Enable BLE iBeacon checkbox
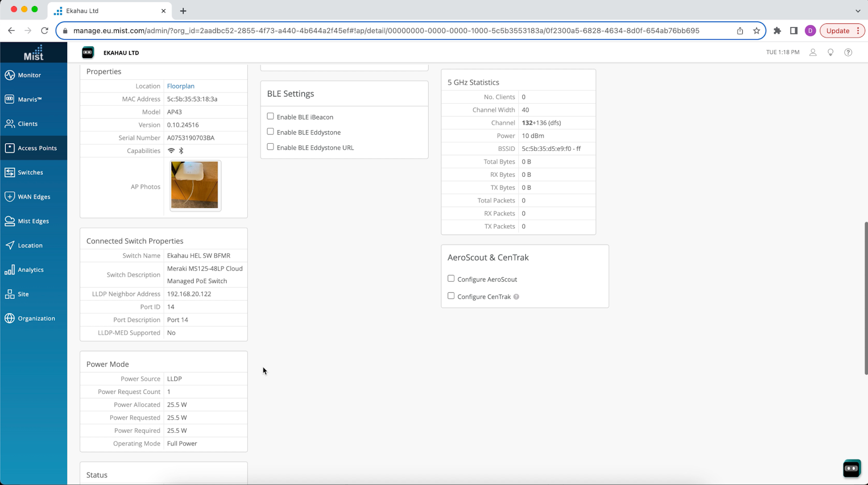 click(x=270, y=116)
